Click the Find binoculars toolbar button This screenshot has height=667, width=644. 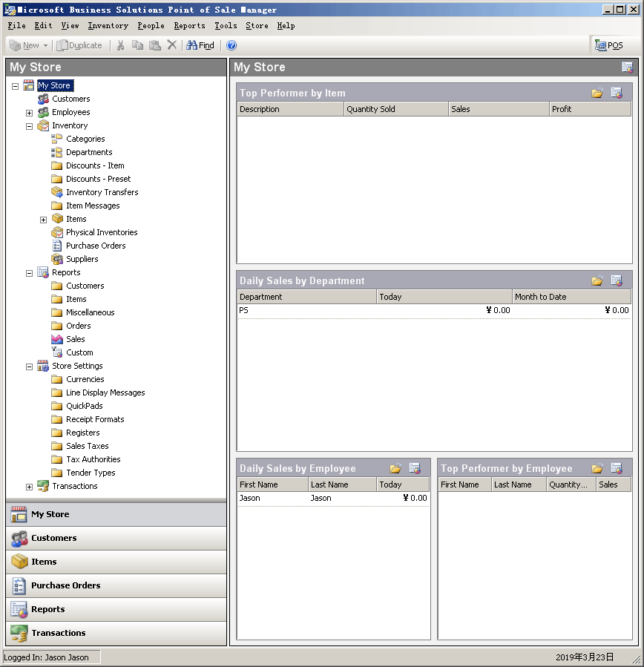[200, 45]
